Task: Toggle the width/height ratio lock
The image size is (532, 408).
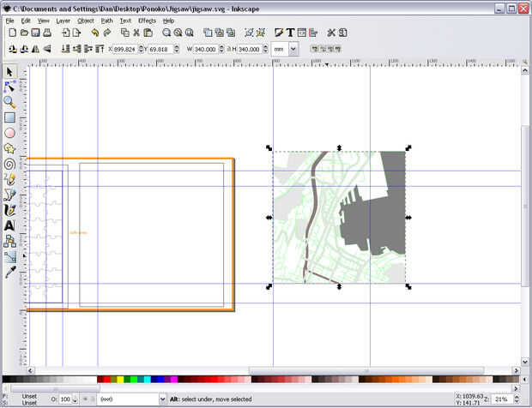Action: pyautogui.click(x=229, y=49)
